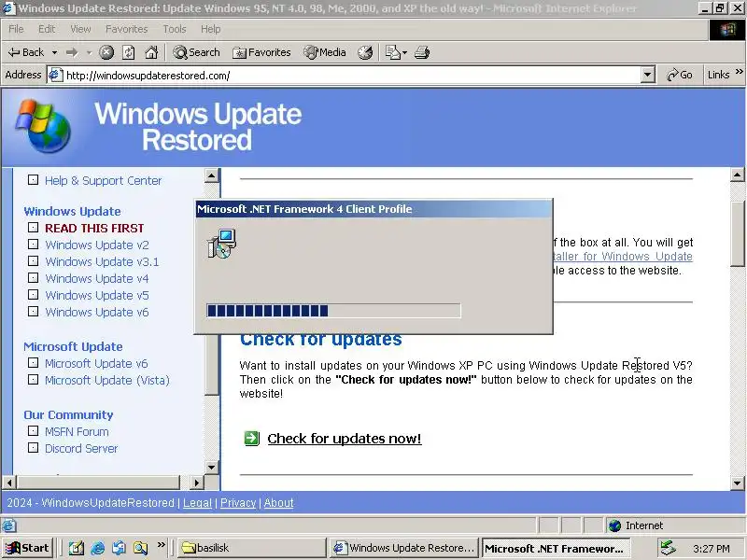Image resolution: width=747 pixels, height=560 pixels.
Task: Open the Forward history dropdown arrow
Action: [x=89, y=52]
